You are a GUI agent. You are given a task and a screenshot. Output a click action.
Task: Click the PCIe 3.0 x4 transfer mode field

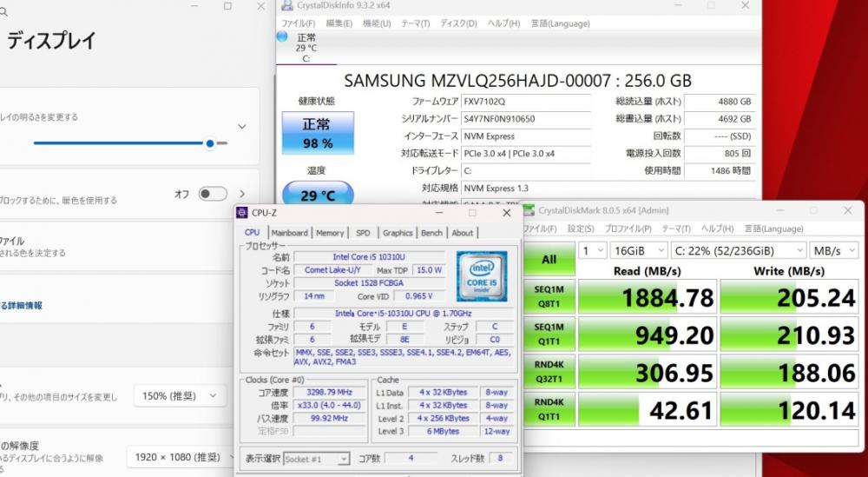click(x=526, y=154)
